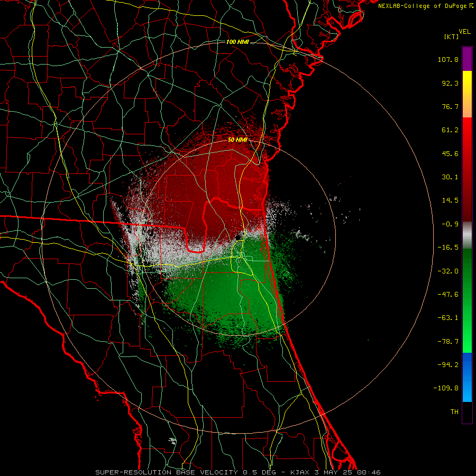Click the -16.5 legend value

pos(448,248)
